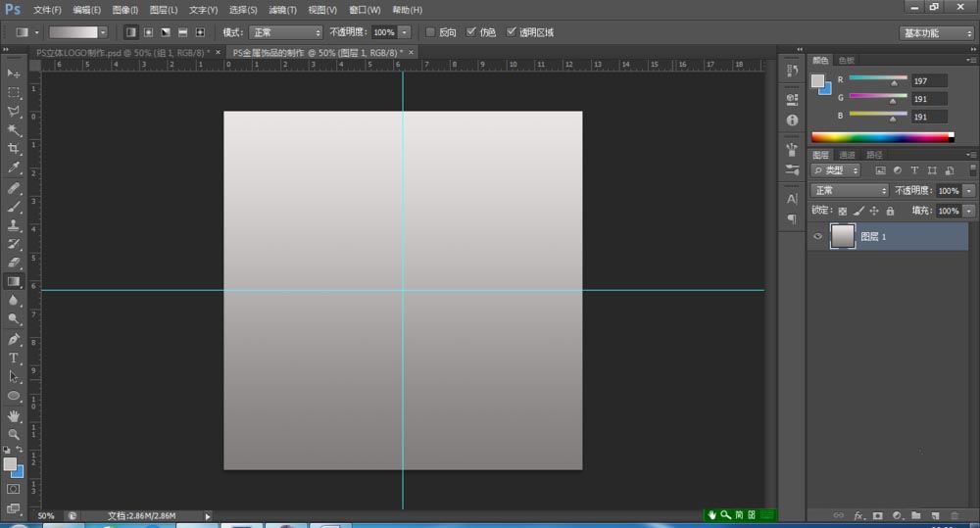This screenshot has width=980, height=528.
Task: Hide 图层 1 with the eye icon
Action: coord(817,237)
